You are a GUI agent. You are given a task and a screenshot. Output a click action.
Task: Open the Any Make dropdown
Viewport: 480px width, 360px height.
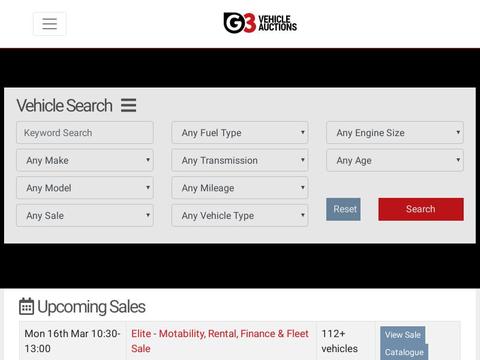tap(85, 160)
